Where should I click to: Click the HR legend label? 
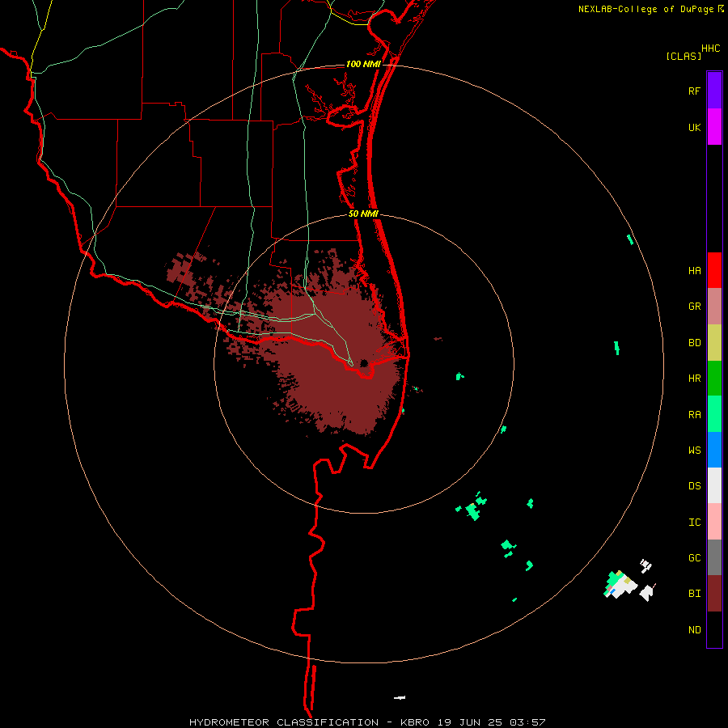(x=694, y=379)
